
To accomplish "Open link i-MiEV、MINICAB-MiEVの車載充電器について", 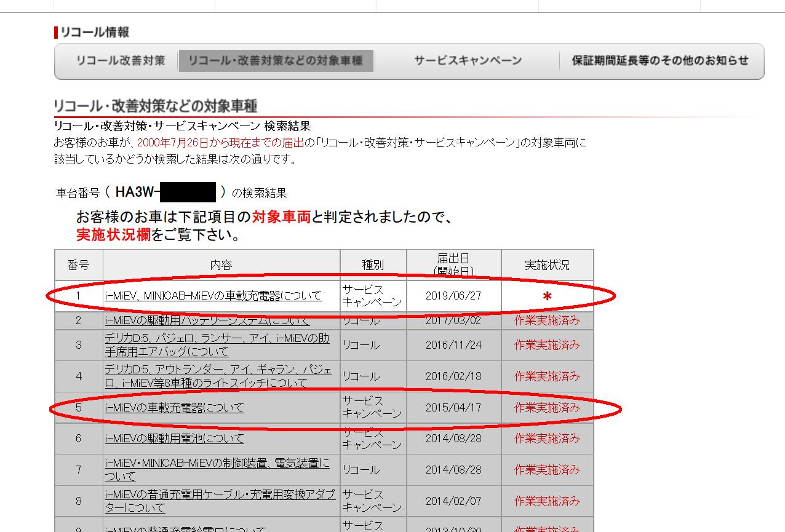I will pyautogui.click(x=213, y=296).
